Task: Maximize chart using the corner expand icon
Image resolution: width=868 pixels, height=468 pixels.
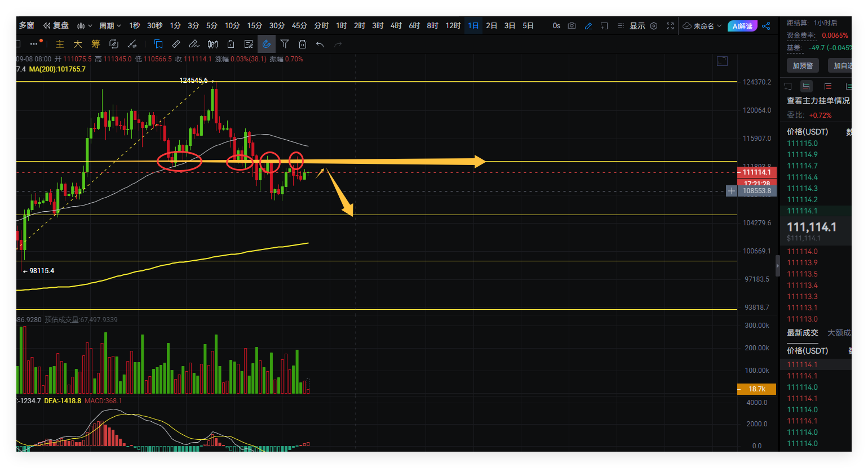Action: [722, 61]
